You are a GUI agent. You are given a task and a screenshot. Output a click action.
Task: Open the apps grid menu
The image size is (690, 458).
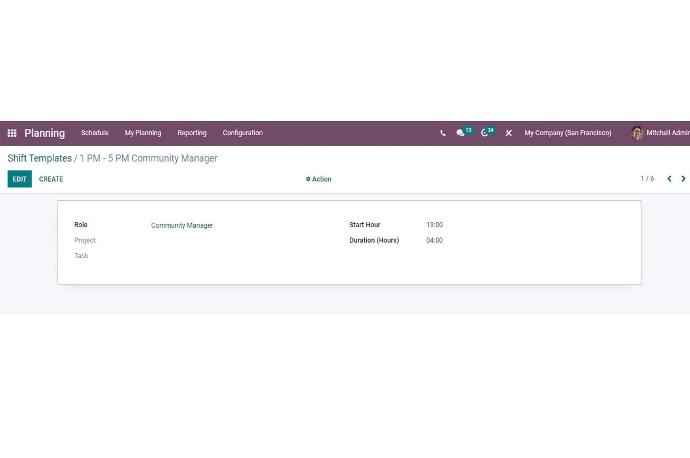12,133
